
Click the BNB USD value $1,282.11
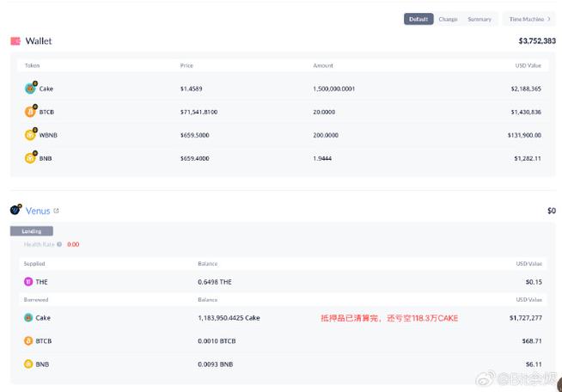[528, 158]
